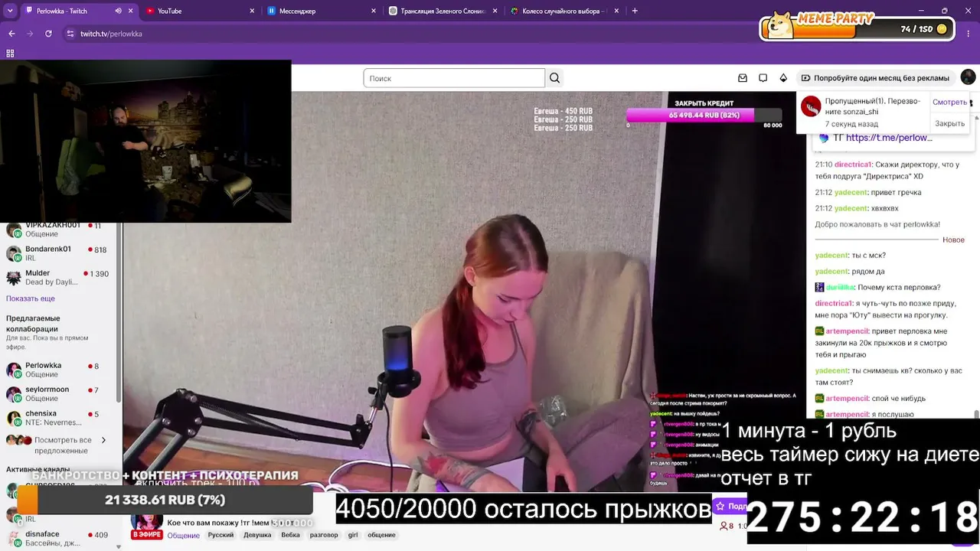Click username directrica1 at 21:10 in chat

click(x=853, y=165)
